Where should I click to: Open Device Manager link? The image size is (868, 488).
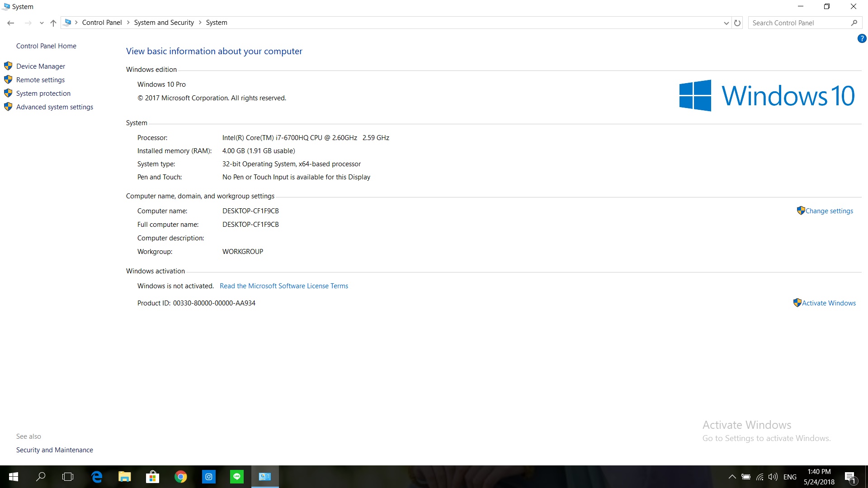[41, 66]
